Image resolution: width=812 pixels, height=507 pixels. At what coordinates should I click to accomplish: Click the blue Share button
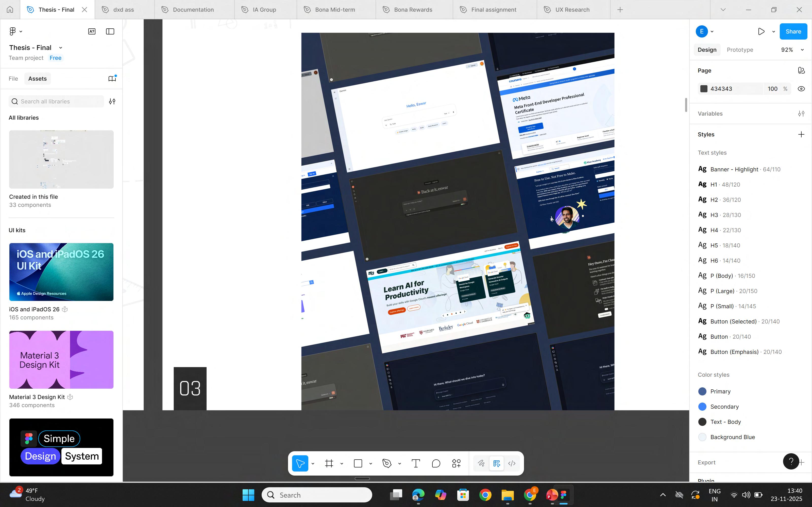[x=793, y=31]
